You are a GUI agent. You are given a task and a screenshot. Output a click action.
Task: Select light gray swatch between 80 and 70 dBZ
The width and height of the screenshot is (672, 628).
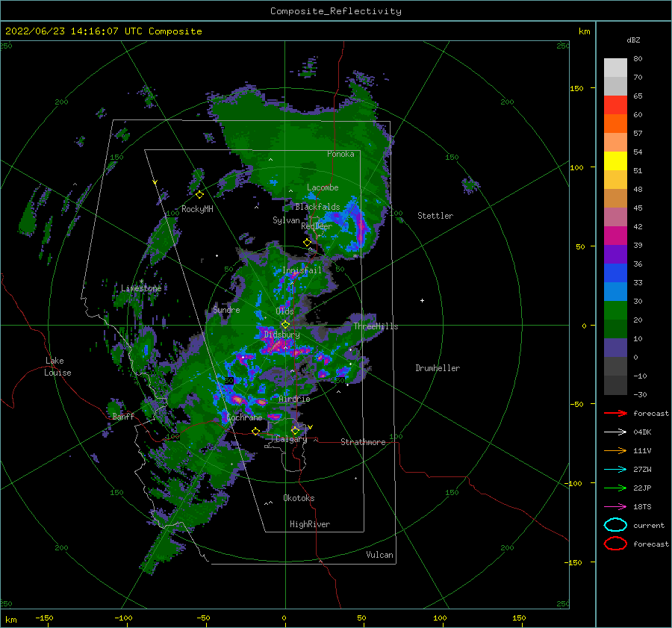point(615,68)
